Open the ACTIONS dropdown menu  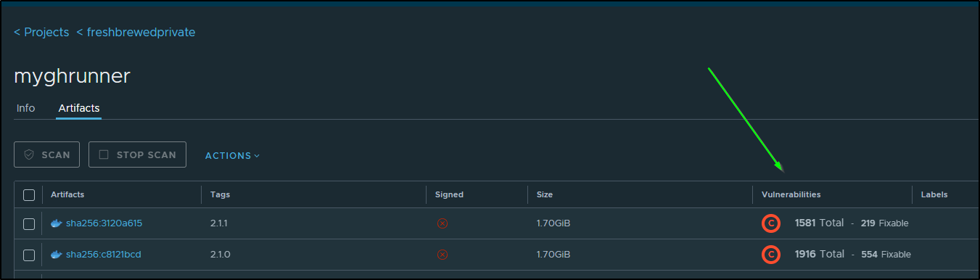coord(232,155)
